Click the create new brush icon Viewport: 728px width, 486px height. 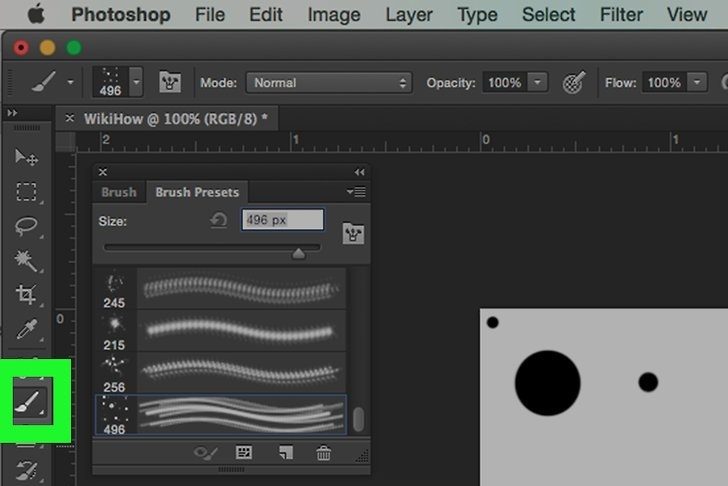286,453
